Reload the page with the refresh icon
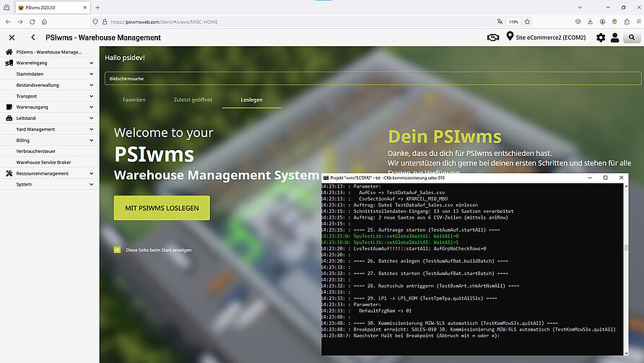Viewport: 644px width, 363px height. [x=32, y=22]
